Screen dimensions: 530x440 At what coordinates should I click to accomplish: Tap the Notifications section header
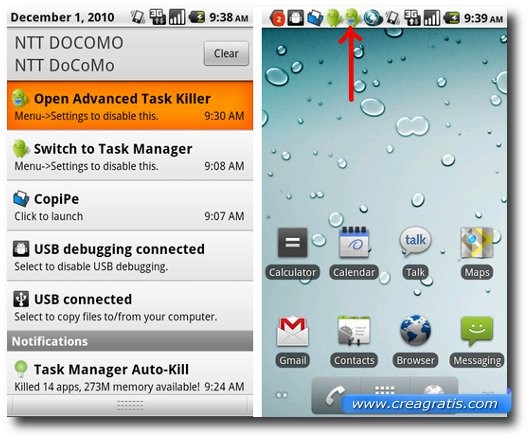[x=130, y=341]
